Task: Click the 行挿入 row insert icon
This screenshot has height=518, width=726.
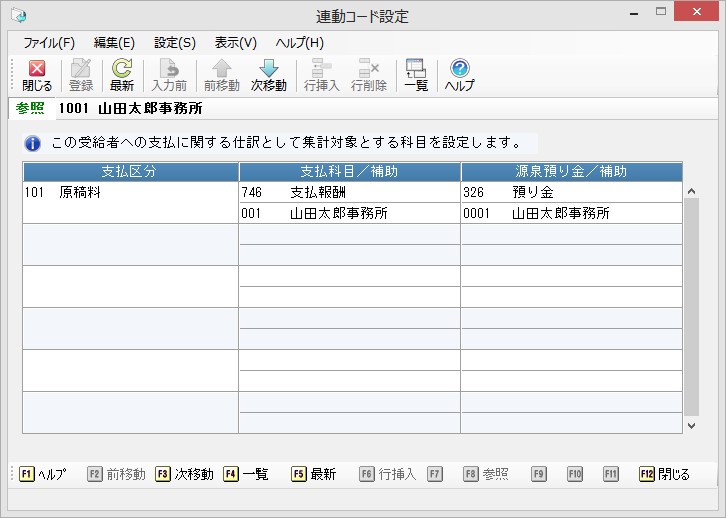Action: click(322, 69)
